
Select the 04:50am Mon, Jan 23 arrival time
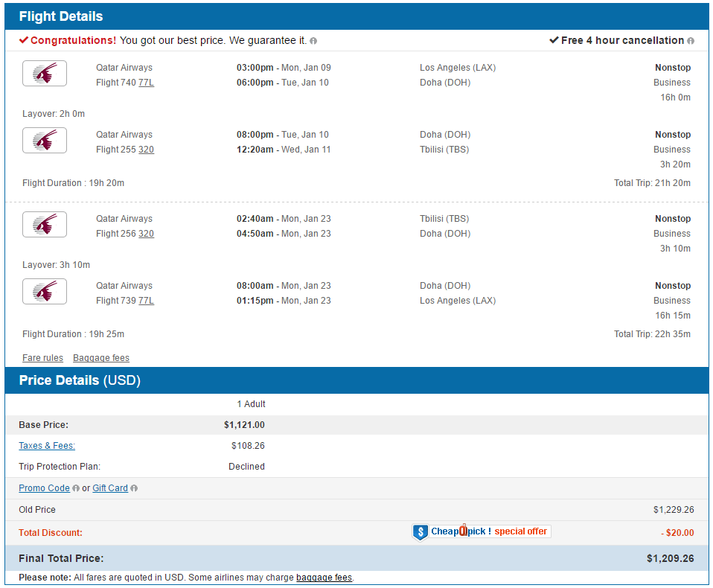pyautogui.click(x=284, y=233)
